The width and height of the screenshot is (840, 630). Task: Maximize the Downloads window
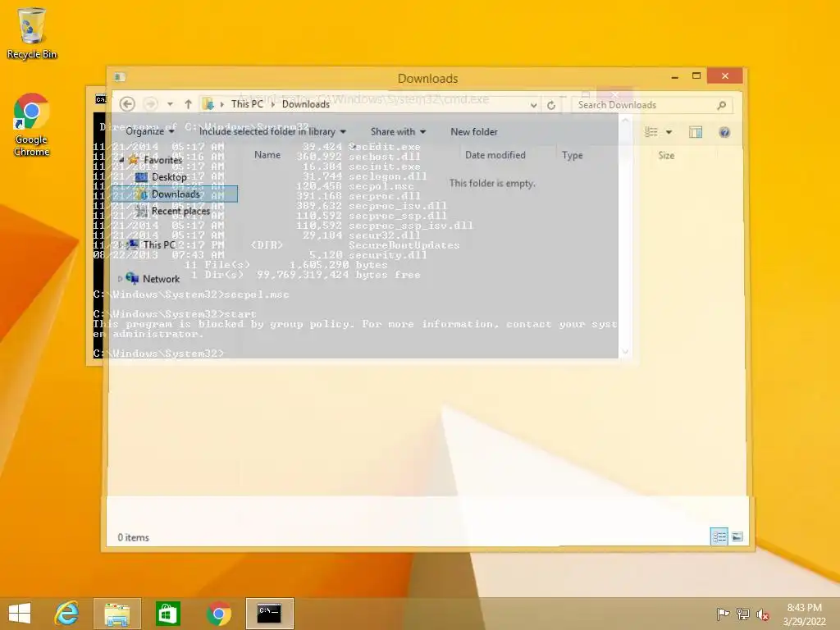click(x=696, y=76)
